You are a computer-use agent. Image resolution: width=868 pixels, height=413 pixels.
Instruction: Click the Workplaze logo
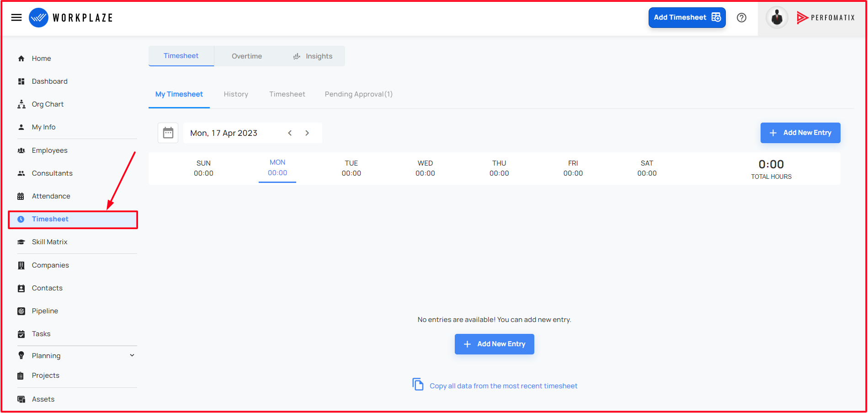click(x=71, y=18)
